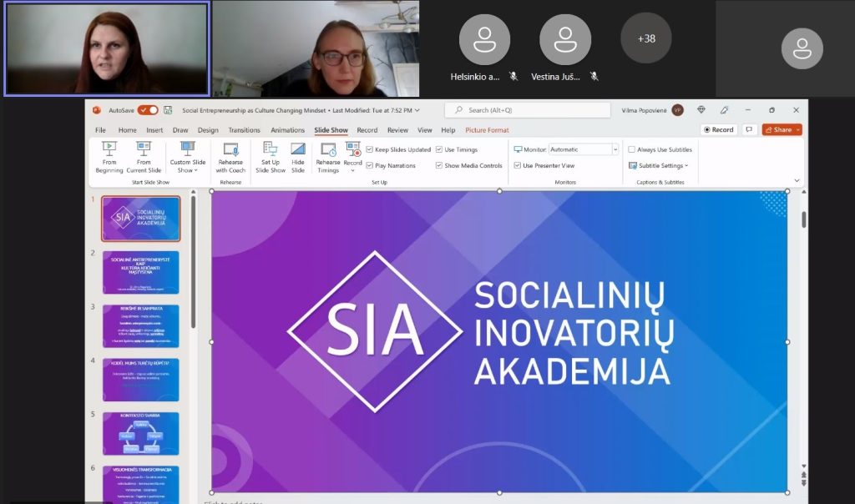Click the scroll up arrow of slide editor
Image resolution: width=855 pixels, height=504 pixels.
(x=804, y=192)
